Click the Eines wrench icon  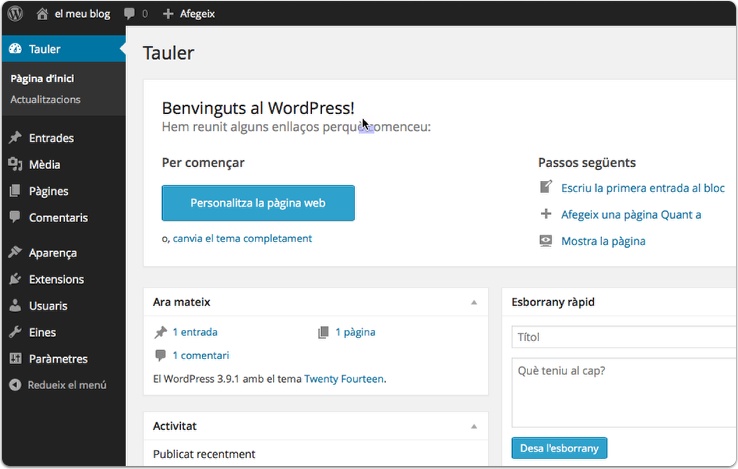(x=15, y=332)
